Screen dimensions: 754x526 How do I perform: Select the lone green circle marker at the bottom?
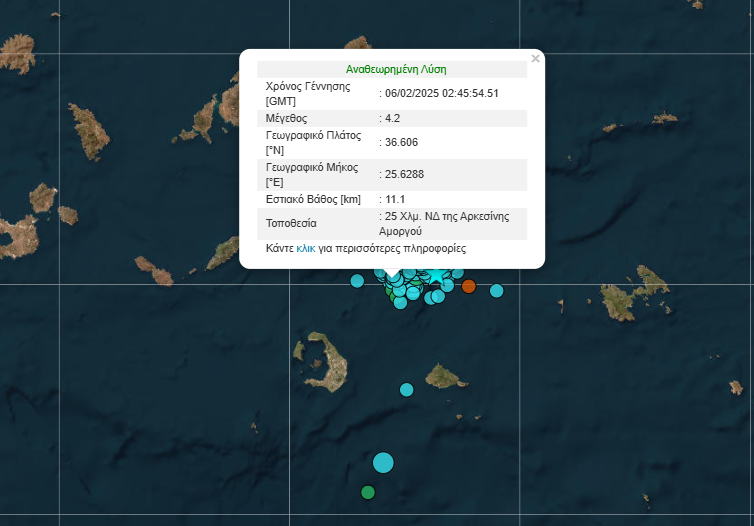tap(368, 492)
